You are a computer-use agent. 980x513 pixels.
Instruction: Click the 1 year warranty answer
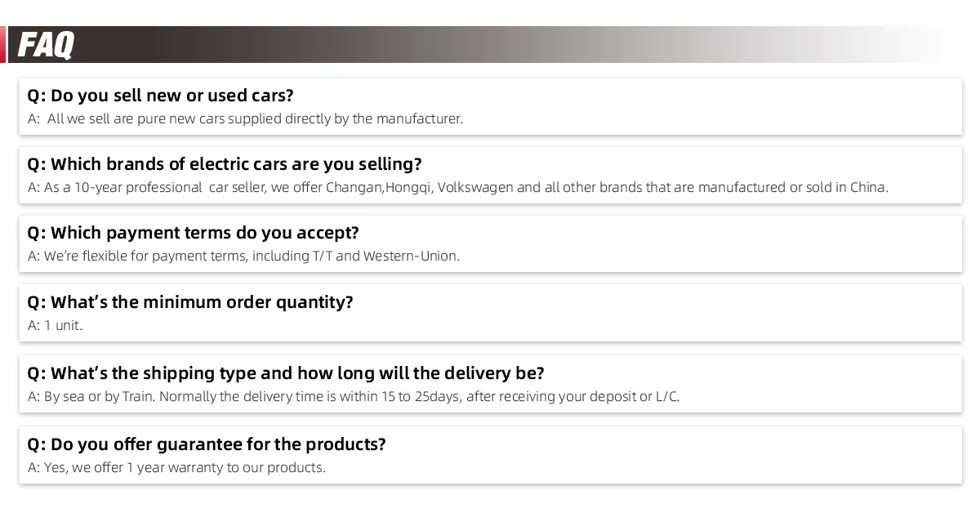point(176,468)
